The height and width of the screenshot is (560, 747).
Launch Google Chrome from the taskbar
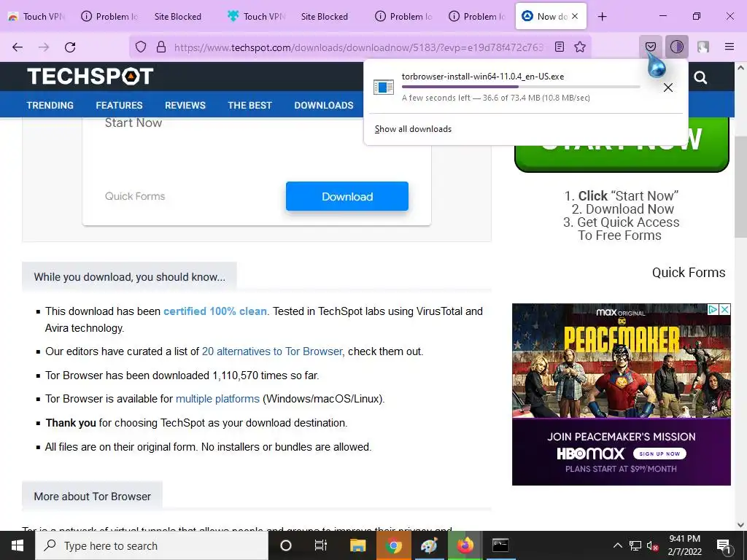pos(393,545)
